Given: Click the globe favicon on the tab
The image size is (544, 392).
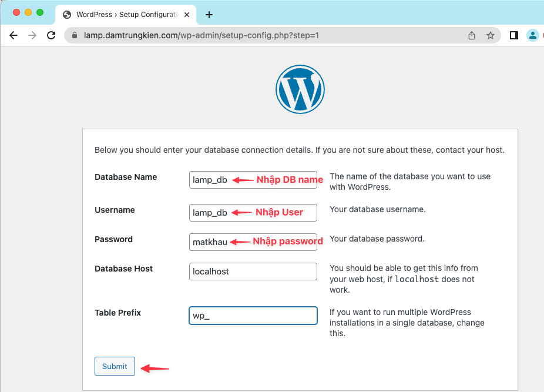Looking at the screenshot, I should coord(67,15).
